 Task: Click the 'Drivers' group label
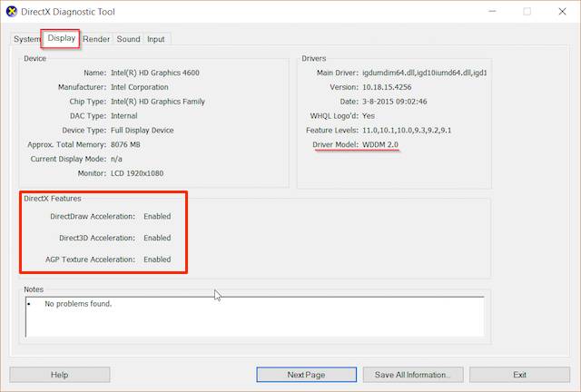click(x=314, y=59)
